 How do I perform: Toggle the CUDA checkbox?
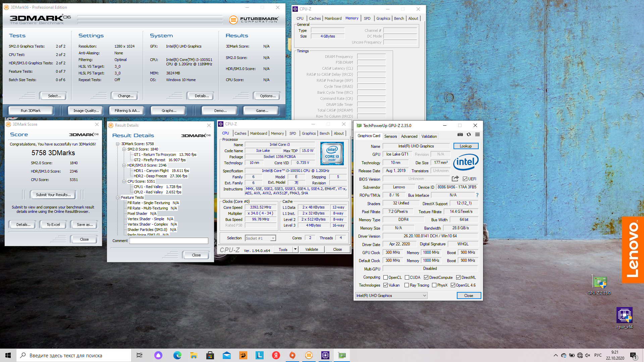click(407, 277)
